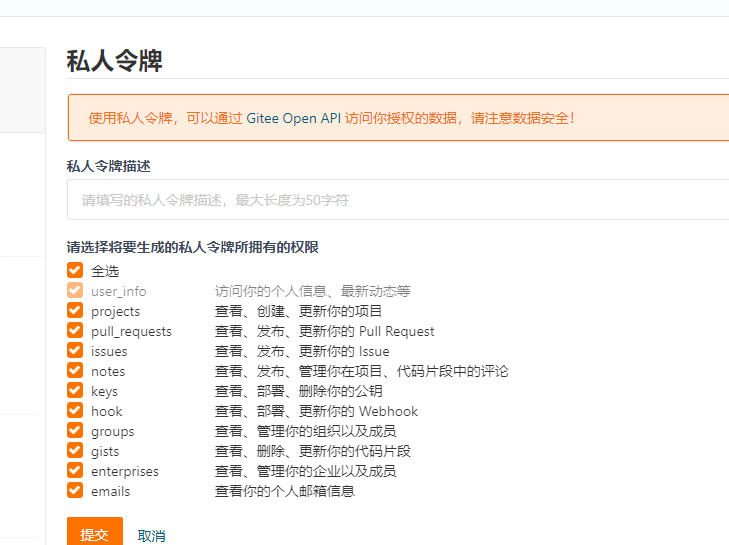Click description '访问你的个人信息、最新动态等'
The width and height of the screenshot is (729, 545).
(312, 291)
